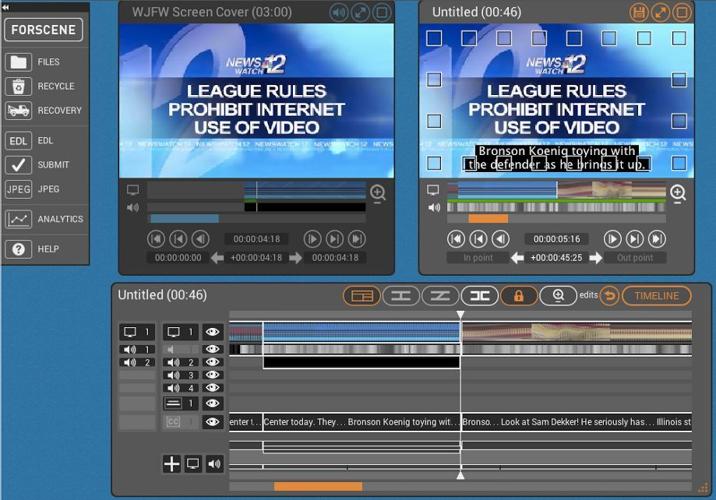
Task: Click the left arrow beside +00:00:04:18
Action: click(217, 258)
